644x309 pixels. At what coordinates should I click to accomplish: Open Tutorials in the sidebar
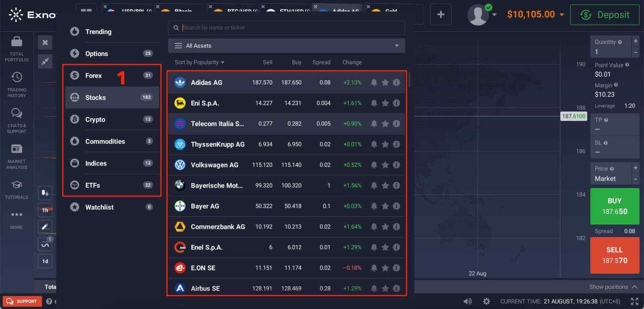17,189
